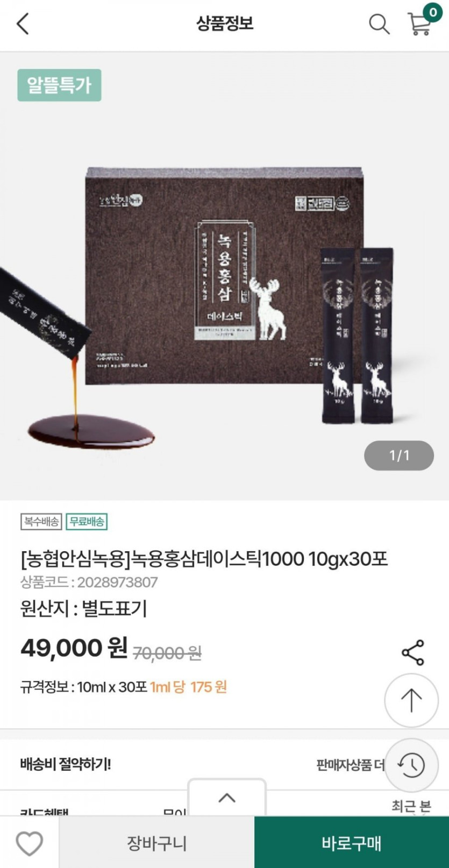This screenshot has height=868, width=449.
Task: Tap the 알뜰특가 badge
Action: 59,85
